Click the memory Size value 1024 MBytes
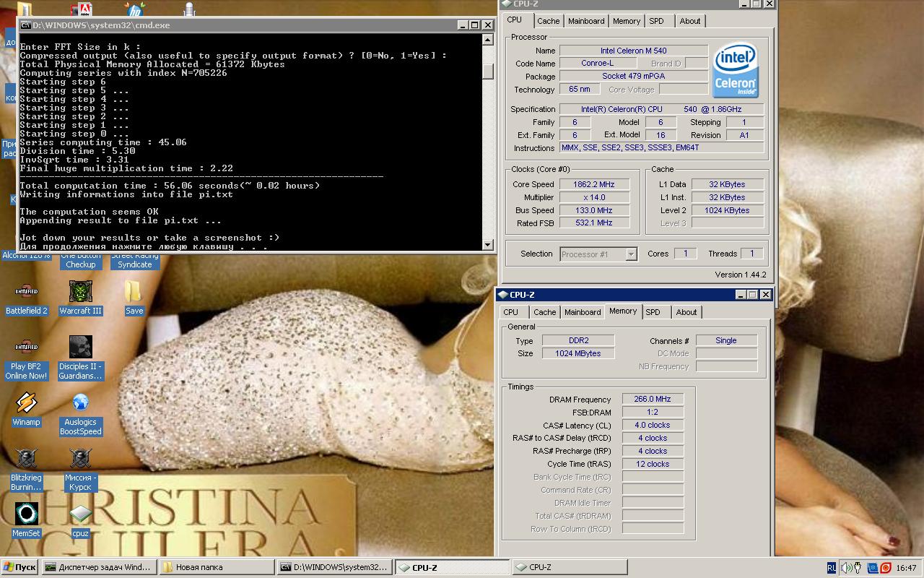This screenshot has height=578, width=924. click(x=578, y=353)
